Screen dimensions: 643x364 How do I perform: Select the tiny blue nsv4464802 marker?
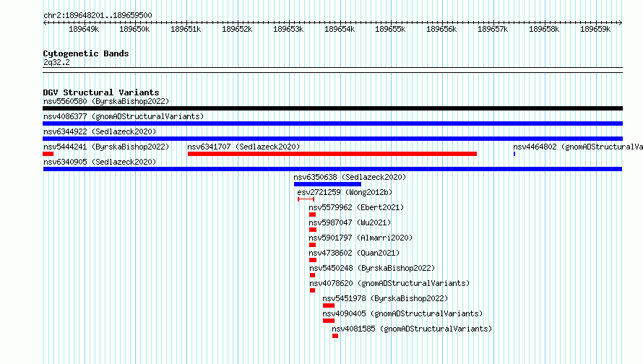click(x=514, y=154)
